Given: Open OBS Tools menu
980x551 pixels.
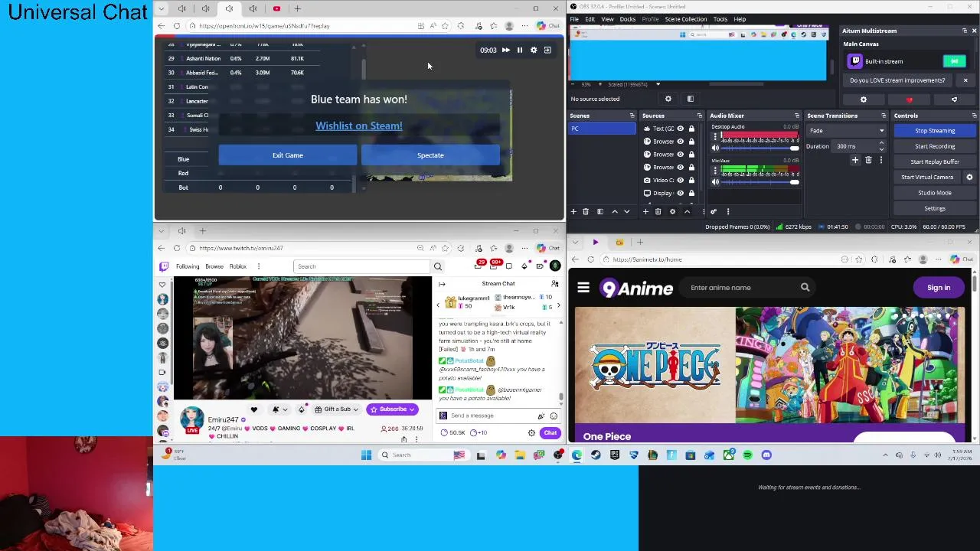Looking at the screenshot, I should point(720,19).
